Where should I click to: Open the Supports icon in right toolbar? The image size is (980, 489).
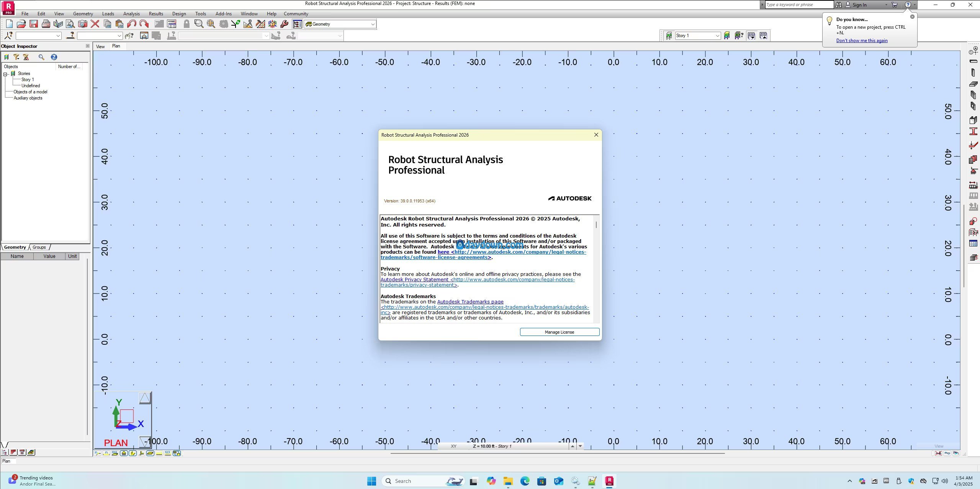coord(973,171)
